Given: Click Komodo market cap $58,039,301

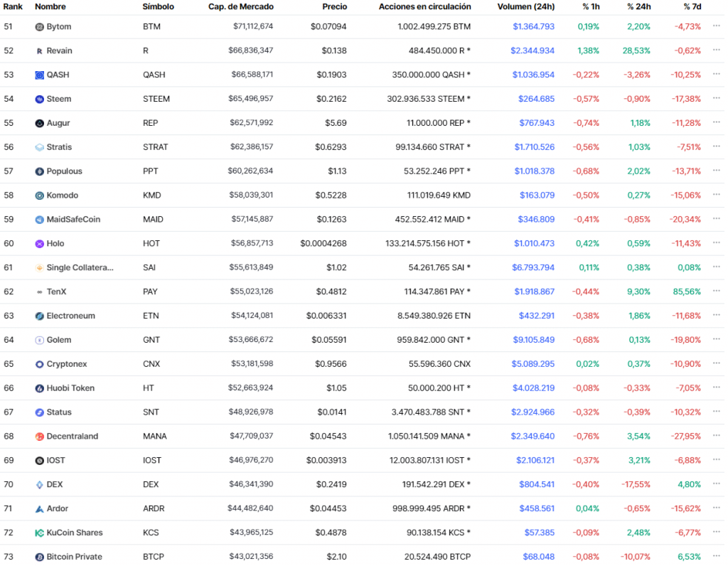Looking at the screenshot, I should tap(251, 196).
